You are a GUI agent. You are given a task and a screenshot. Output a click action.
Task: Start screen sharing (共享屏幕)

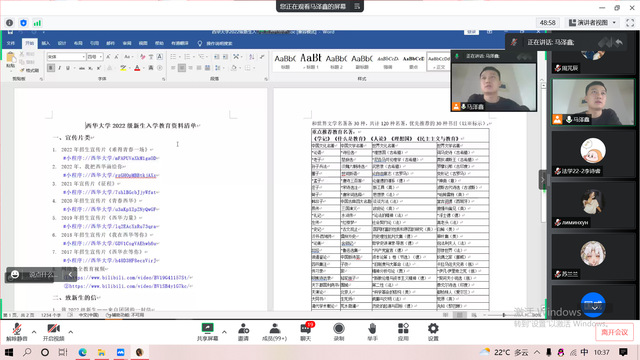pos(207,332)
